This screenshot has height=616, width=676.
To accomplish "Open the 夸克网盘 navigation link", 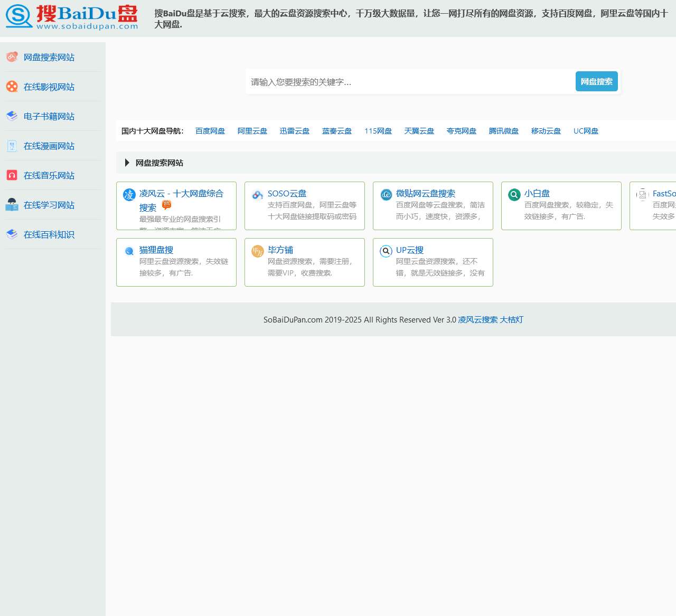I will [462, 131].
